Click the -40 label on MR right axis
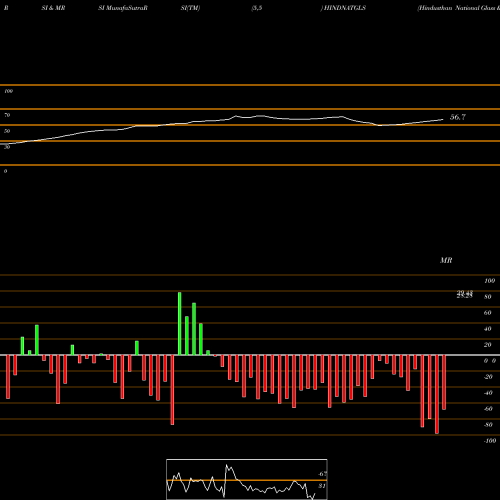Screen dimensions: 500x500 (x=488, y=393)
